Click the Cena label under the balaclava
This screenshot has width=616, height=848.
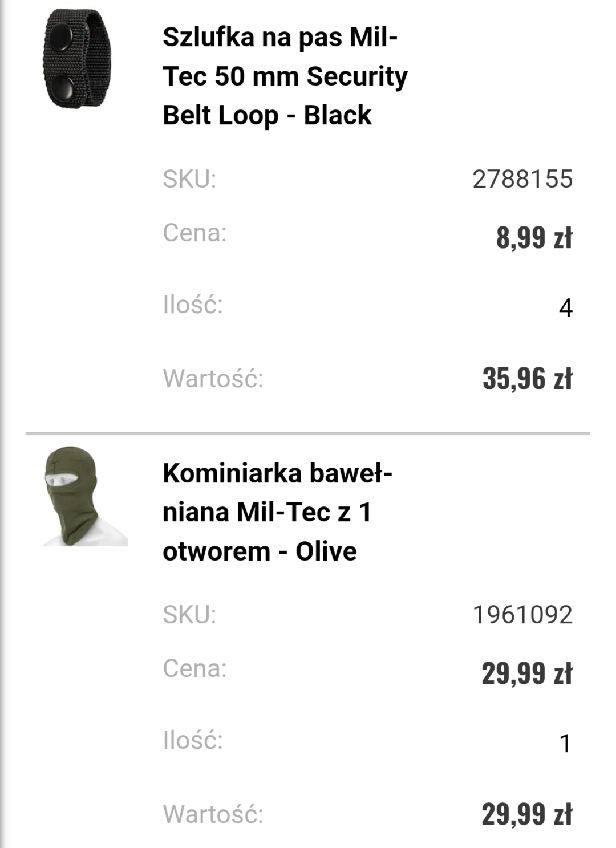[x=194, y=668]
